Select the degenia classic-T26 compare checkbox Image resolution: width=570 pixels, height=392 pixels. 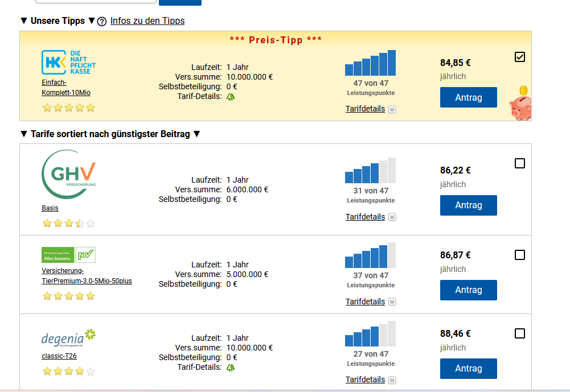(519, 333)
